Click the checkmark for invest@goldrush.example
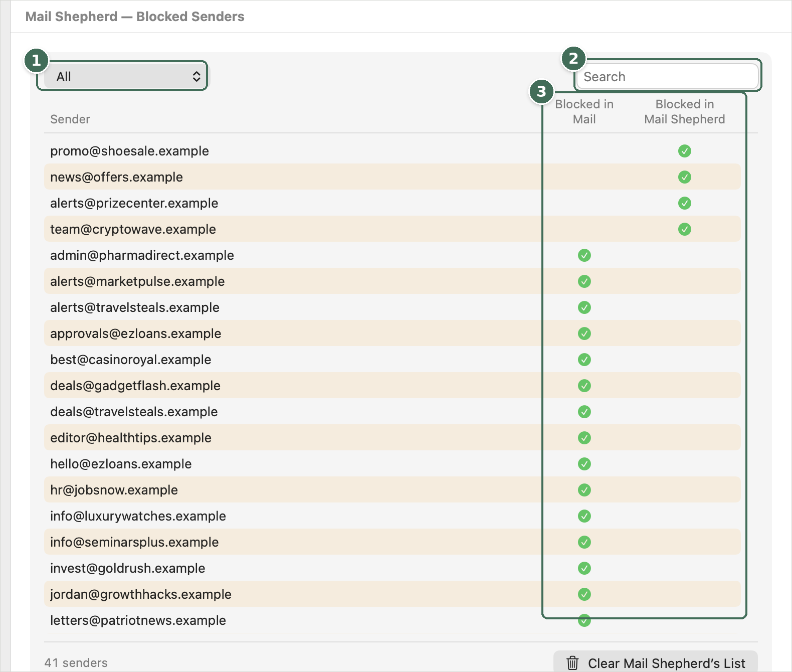Image resolution: width=792 pixels, height=672 pixels. tap(584, 568)
